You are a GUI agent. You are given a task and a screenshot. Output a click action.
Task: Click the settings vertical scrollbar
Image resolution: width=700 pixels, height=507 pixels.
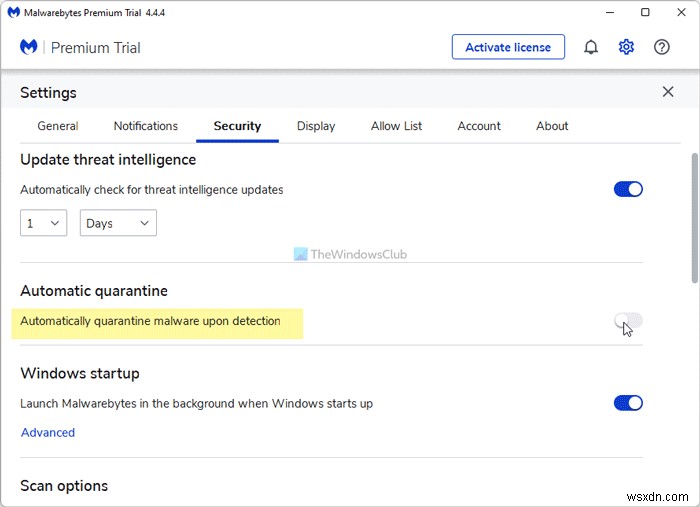point(694,218)
